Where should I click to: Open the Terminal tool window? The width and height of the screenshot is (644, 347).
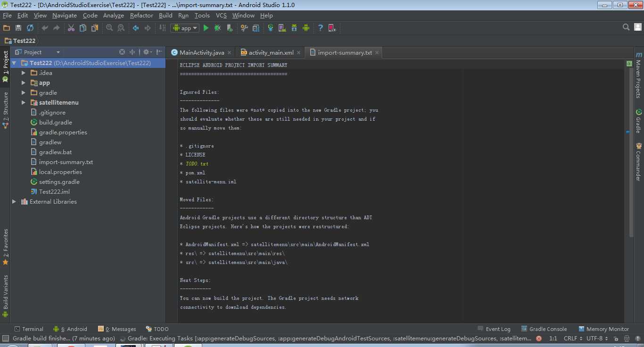pos(29,329)
